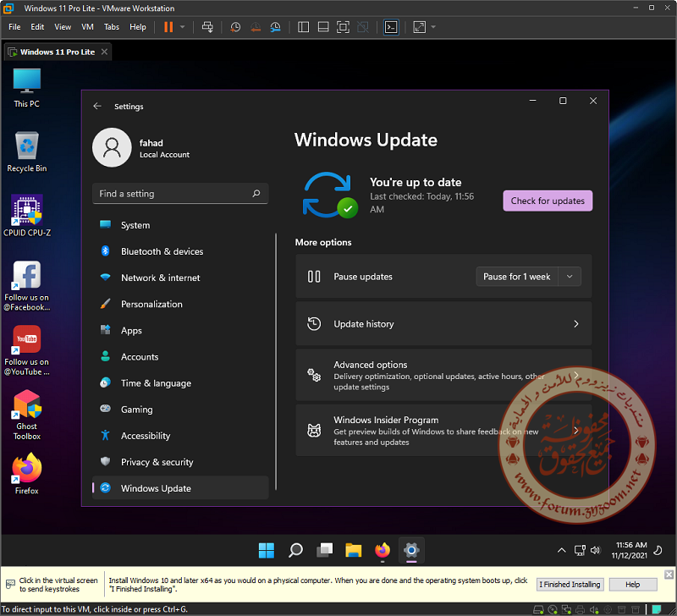Open the taskbar clock and date
The image size is (677, 616).
(x=630, y=550)
